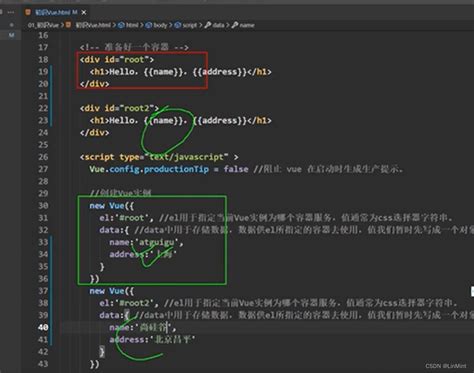Click the body breadcrumb symbol icon
This screenshot has width=474, height=373.
point(149,25)
